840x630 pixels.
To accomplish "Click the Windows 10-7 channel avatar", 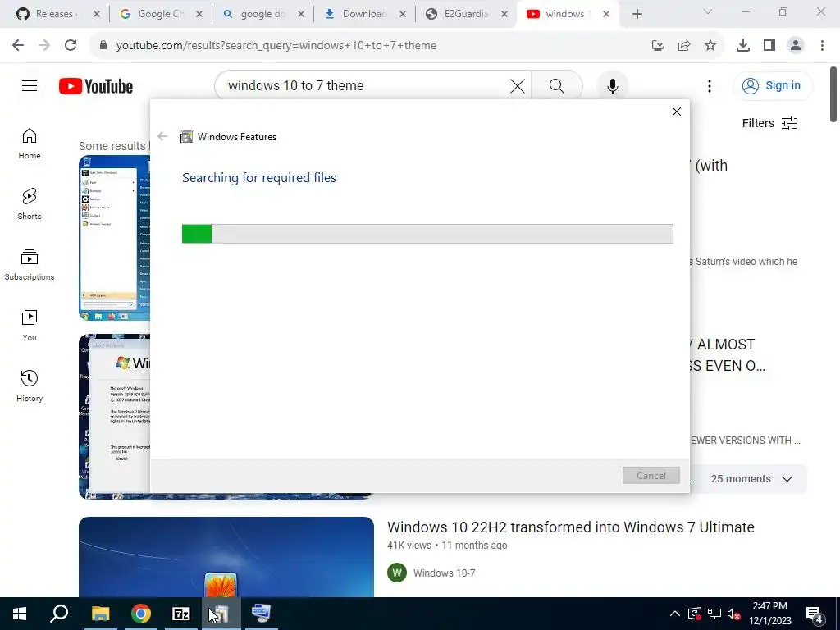I will [x=397, y=573].
